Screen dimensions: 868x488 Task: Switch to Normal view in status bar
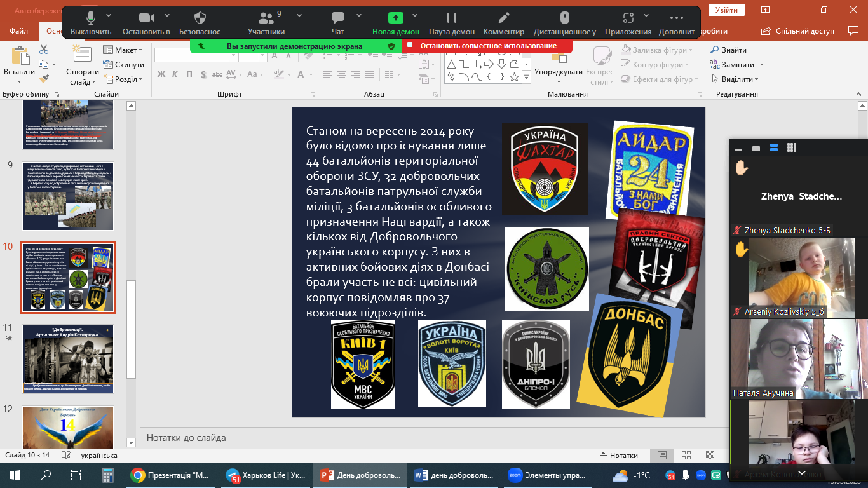click(x=662, y=456)
